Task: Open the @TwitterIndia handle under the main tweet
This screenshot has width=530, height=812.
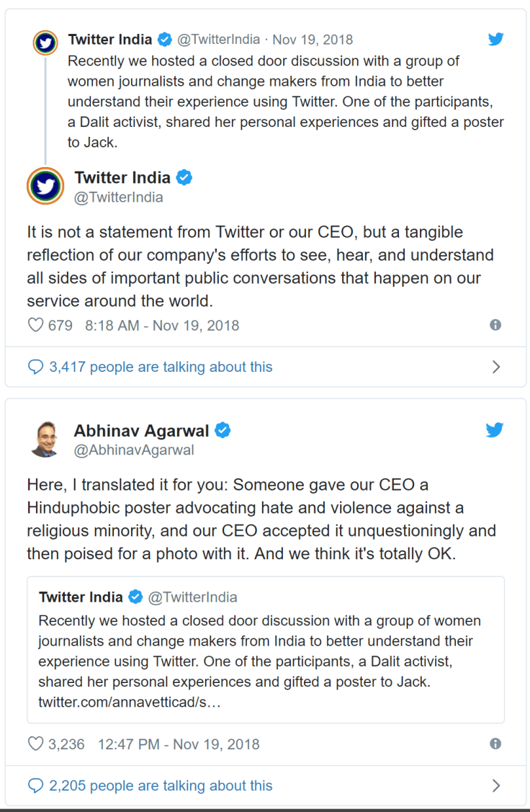Action: [119, 197]
